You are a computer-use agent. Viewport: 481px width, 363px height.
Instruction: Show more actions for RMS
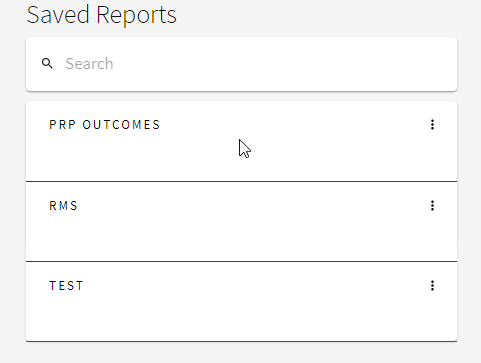(x=432, y=206)
